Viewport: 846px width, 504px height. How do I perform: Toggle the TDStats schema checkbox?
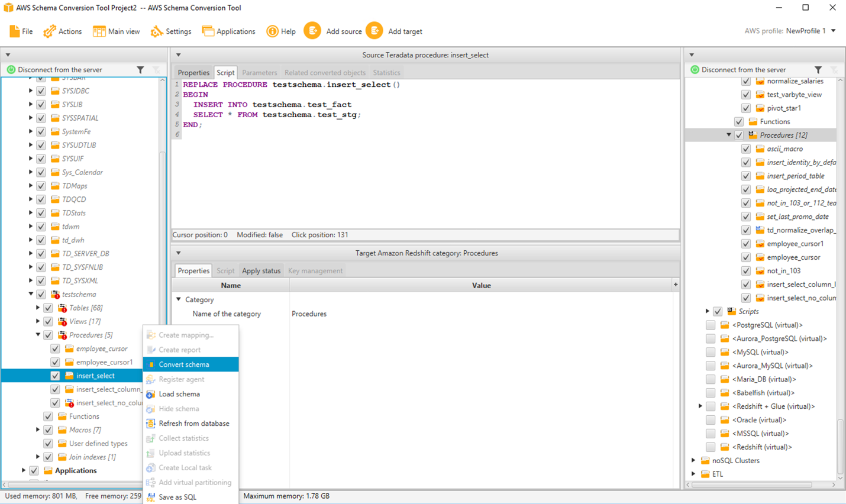(x=41, y=213)
